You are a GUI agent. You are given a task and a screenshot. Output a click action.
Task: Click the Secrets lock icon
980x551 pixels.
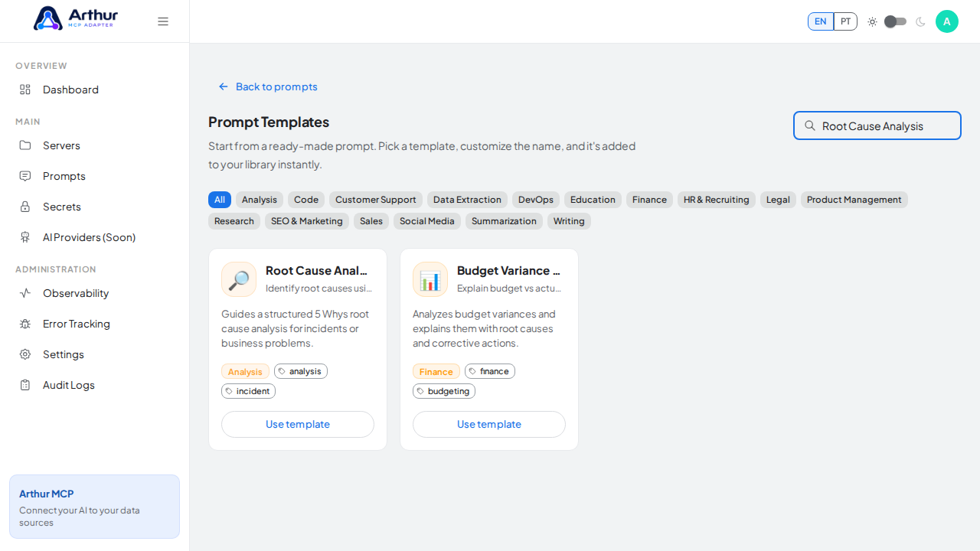click(x=25, y=207)
